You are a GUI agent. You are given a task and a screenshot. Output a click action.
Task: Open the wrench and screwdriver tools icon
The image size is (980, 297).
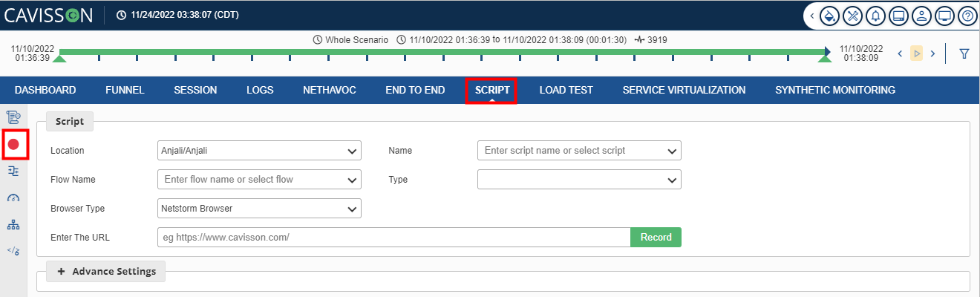point(853,15)
